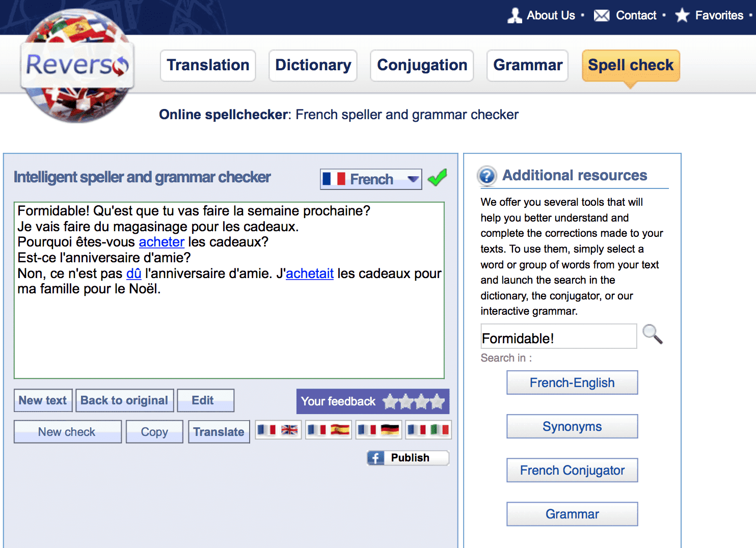The height and width of the screenshot is (548, 756).
Task: Open the French language dropdown
Action: point(371,179)
